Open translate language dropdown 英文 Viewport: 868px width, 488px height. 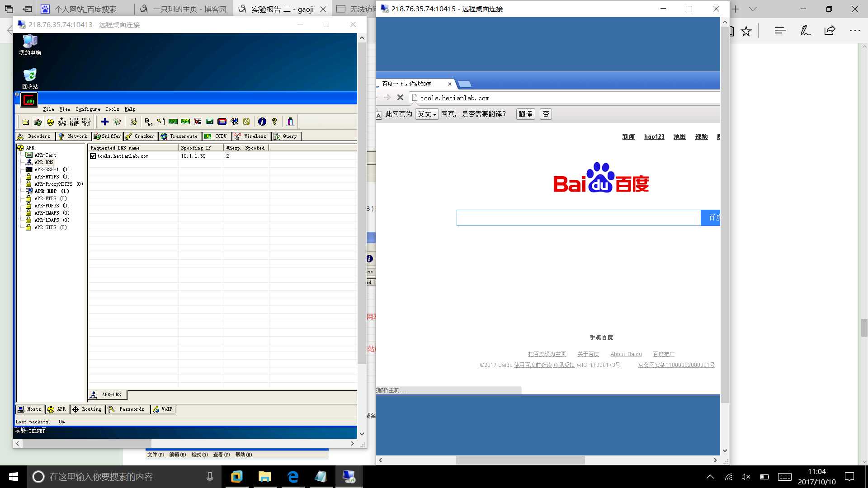tap(427, 114)
